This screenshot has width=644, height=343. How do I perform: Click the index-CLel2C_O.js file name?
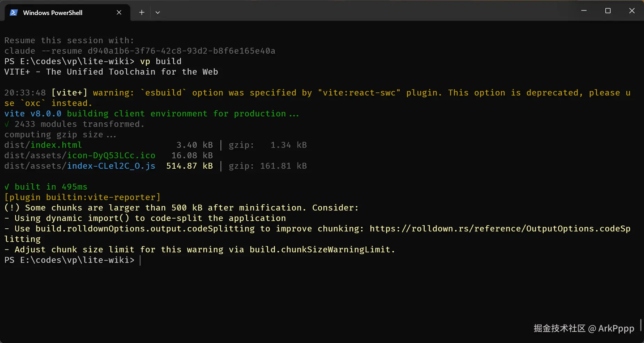pos(111,166)
